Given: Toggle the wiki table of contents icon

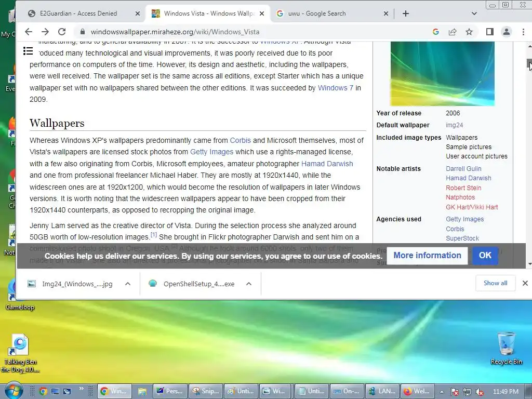Looking at the screenshot, I should (x=28, y=51).
